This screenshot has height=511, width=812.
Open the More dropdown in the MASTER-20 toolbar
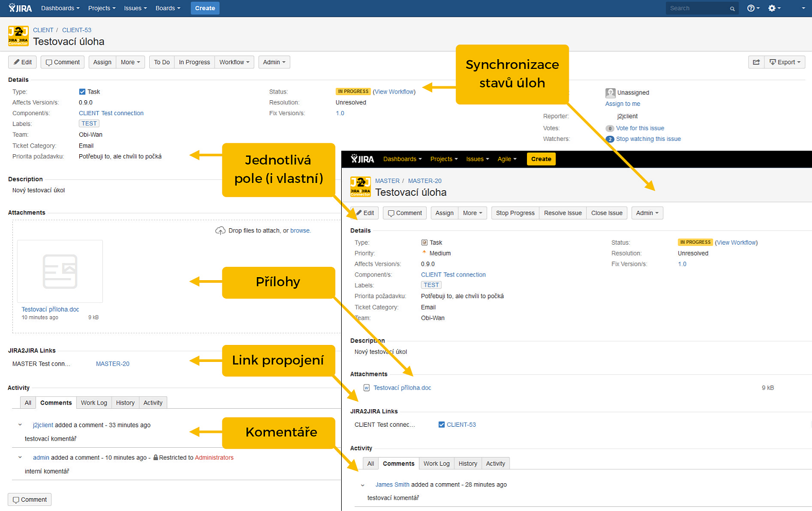[x=472, y=213]
